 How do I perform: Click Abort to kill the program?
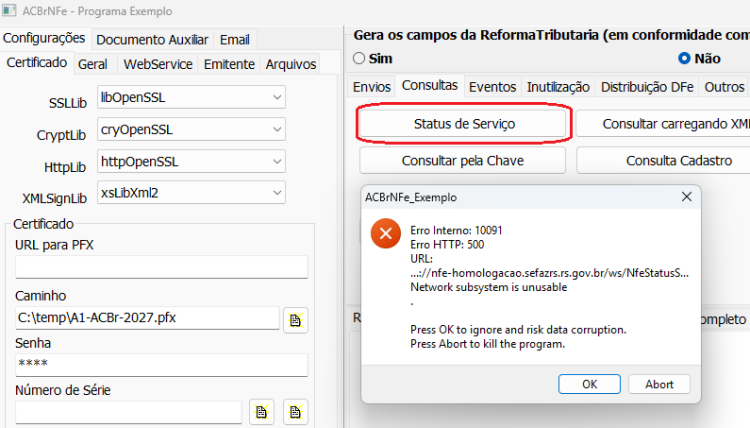(659, 384)
